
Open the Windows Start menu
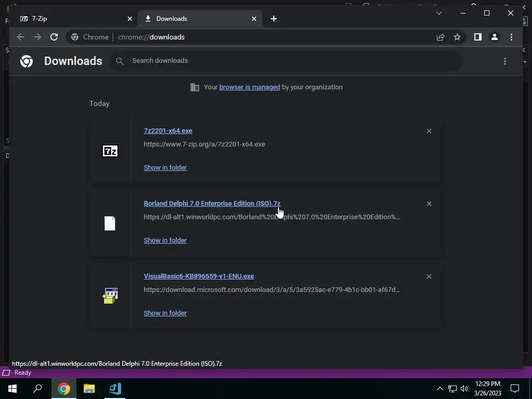(12, 389)
